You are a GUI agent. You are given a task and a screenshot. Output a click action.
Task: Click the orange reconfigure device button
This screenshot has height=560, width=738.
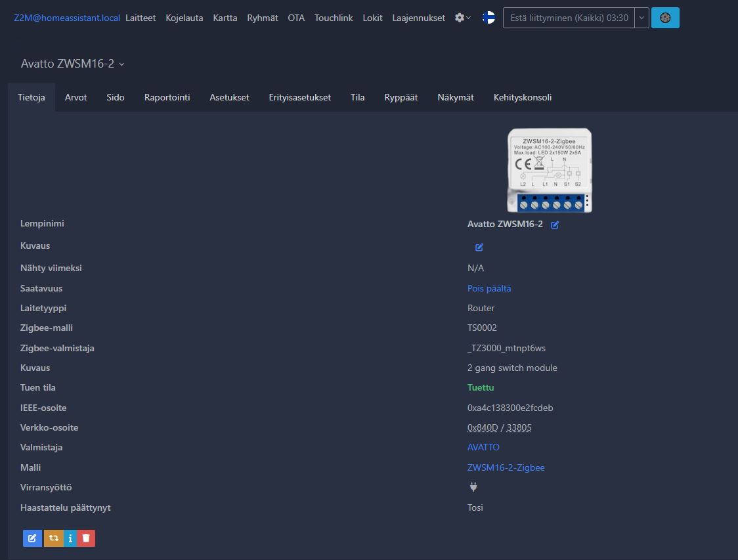[x=53, y=538]
